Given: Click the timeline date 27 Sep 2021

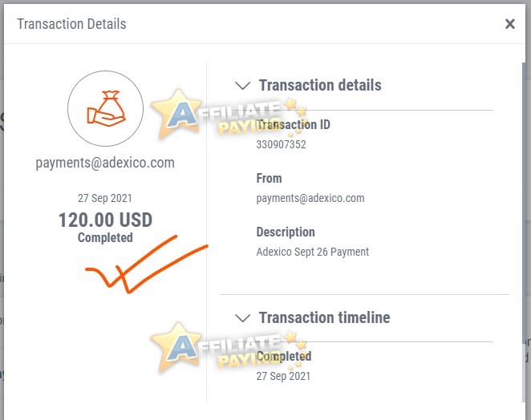Looking at the screenshot, I should click(x=283, y=376).
